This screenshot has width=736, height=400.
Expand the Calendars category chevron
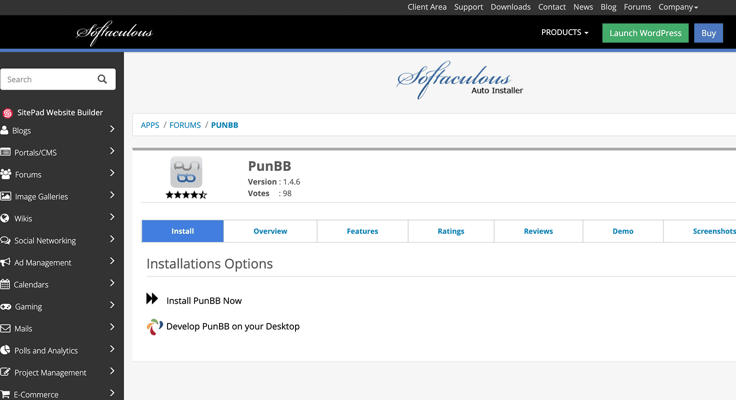click(112, 283)
